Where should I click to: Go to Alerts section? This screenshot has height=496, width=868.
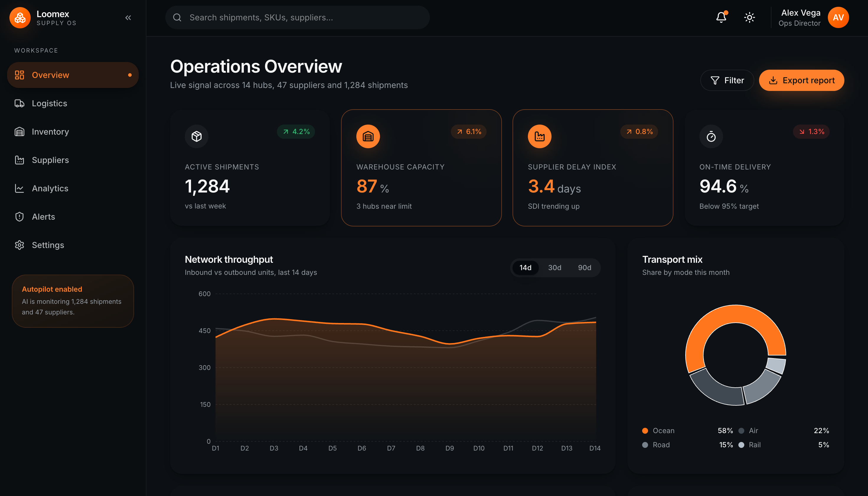click(73, 217)
